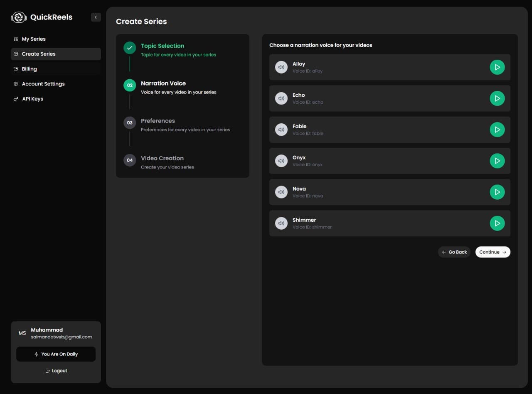Select the Alloy voice name
532x394 pixels.
[299, 64]
